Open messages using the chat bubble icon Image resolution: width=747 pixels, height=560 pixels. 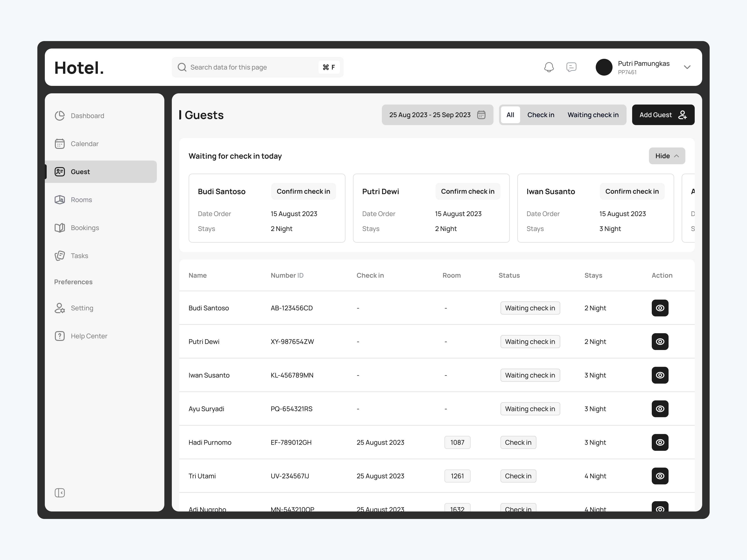point(572,67)
